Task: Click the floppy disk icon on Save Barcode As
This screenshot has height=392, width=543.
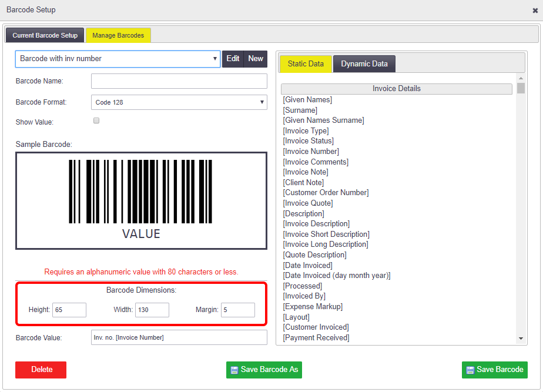Action: (234, 370)
